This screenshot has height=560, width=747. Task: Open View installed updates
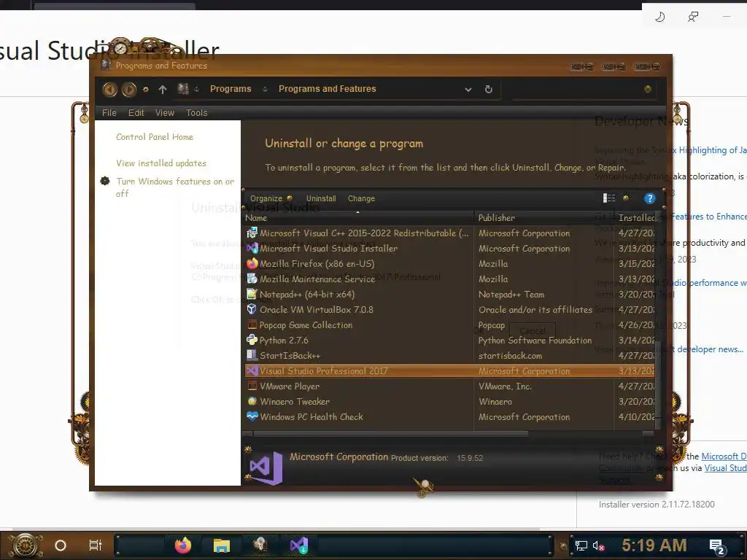(161, 163)
